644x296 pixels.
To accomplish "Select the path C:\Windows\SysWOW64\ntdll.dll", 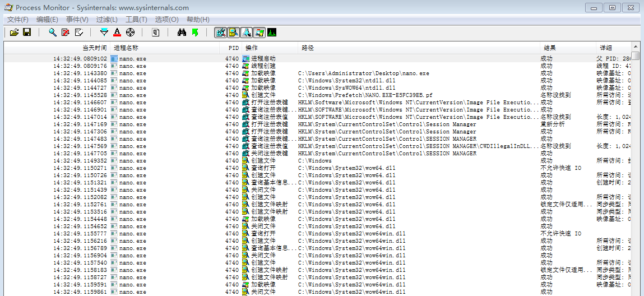I will (346, 88).
